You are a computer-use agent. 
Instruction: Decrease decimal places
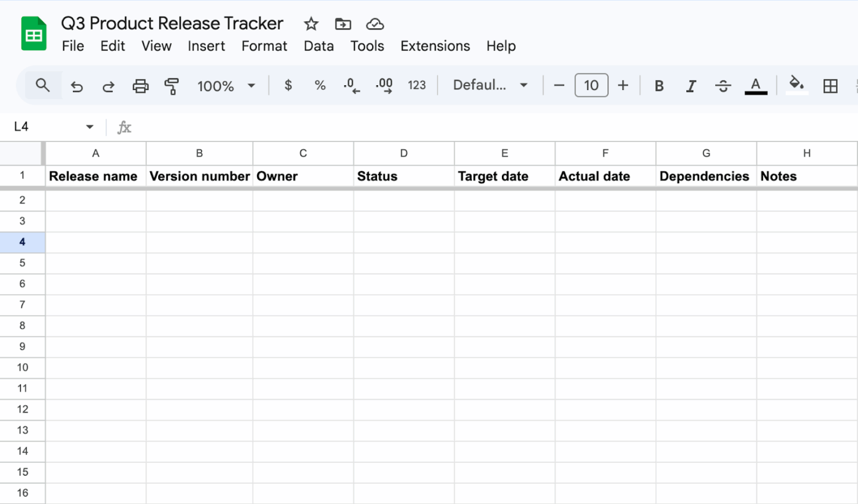pos(351,86)
